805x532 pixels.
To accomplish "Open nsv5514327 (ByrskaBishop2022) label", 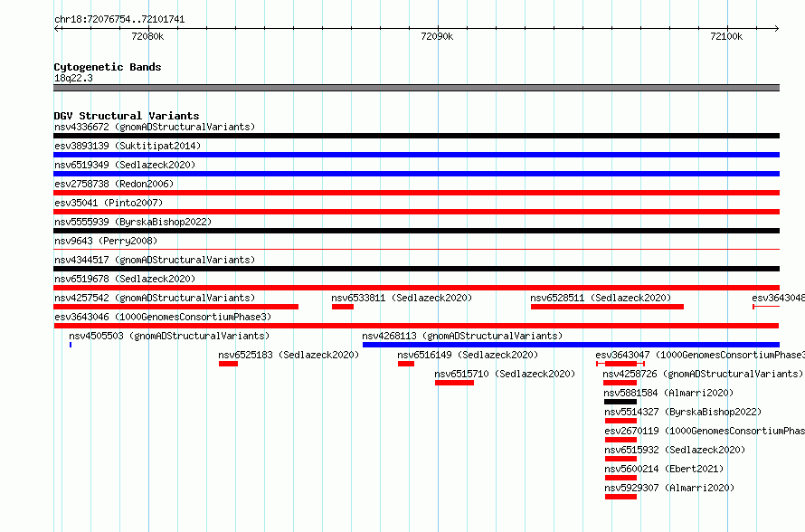I will click(683, 412).
